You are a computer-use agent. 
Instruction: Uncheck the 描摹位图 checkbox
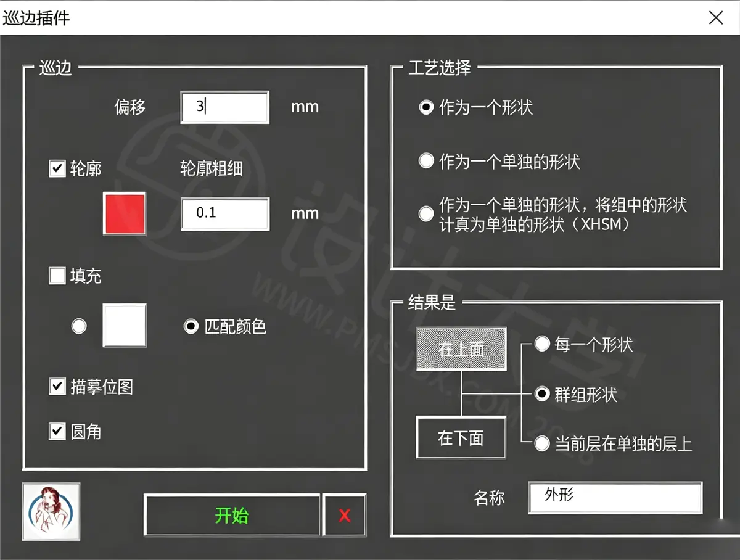57,387
